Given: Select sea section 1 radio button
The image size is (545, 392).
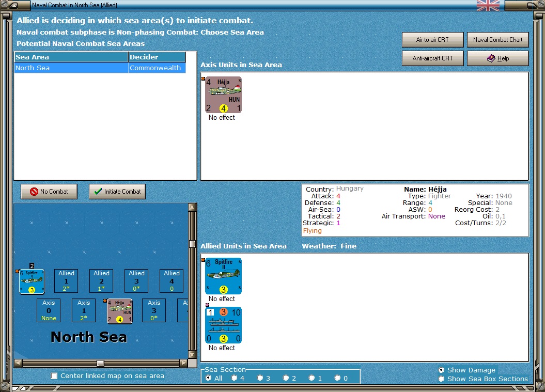Looking at the screenshot, I should pos(312,378).
